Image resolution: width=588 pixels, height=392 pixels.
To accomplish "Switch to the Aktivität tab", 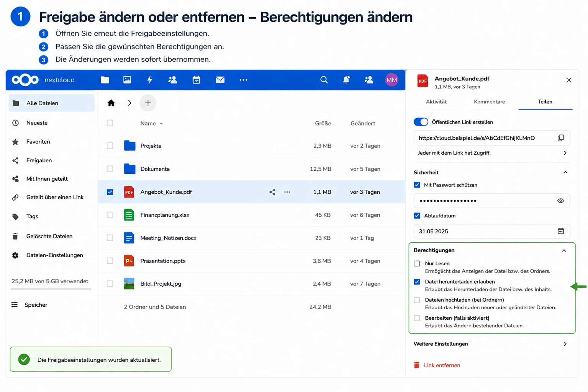I will (436, 101).
